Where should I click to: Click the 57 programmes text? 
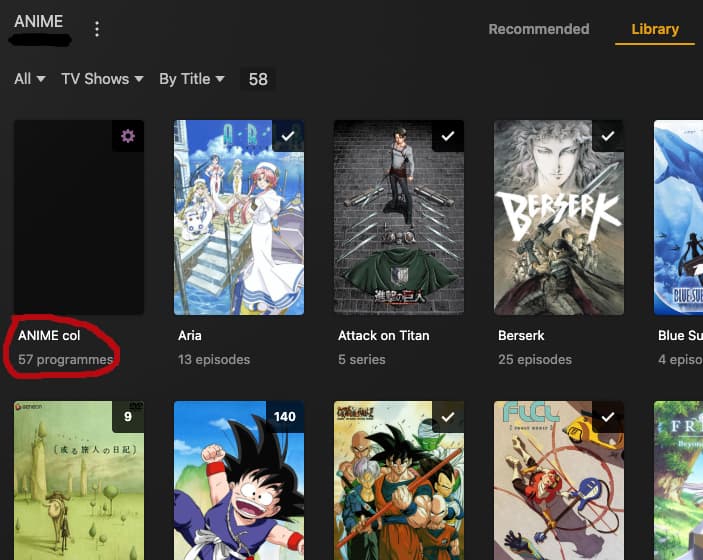tap(65, 360)
